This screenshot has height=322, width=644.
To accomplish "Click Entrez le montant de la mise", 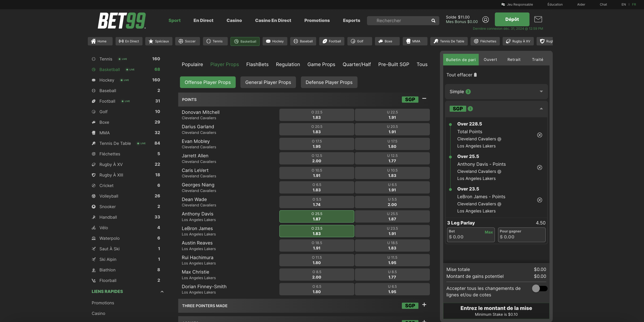I will click(x=496, y=311).
